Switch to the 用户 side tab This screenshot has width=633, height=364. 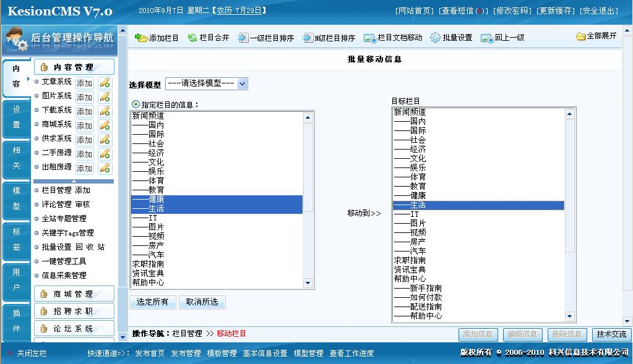[16, 280]
